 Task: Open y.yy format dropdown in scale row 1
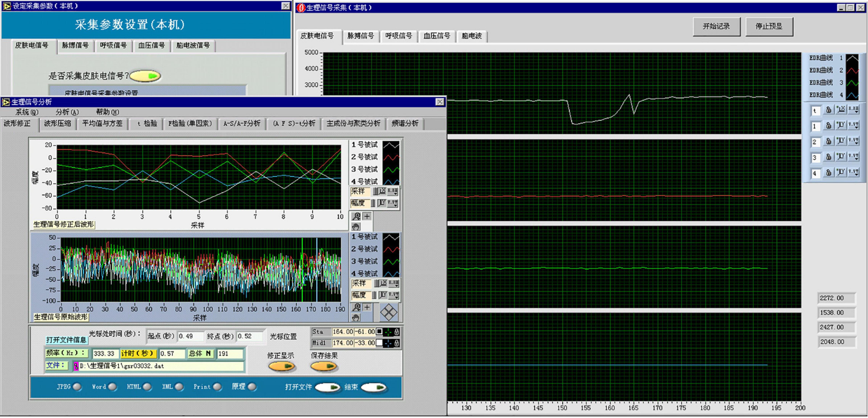pos(854,125)
